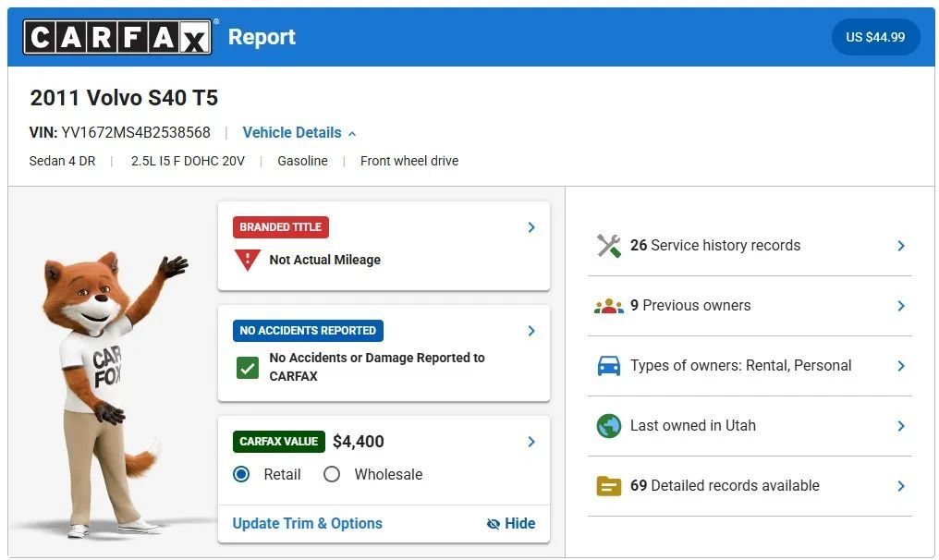Click the yellow detailed records folder icon
The image size is (939, 560).
click(608, 486)
